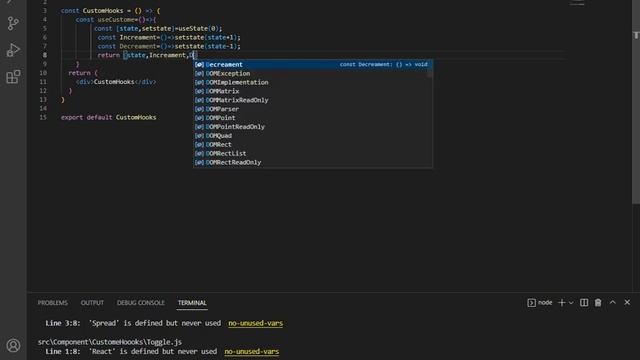The width and height of the screenshot is (640, 360).
Task: Click line number 15 in the gutter
Action: click(x=43, y=118)
